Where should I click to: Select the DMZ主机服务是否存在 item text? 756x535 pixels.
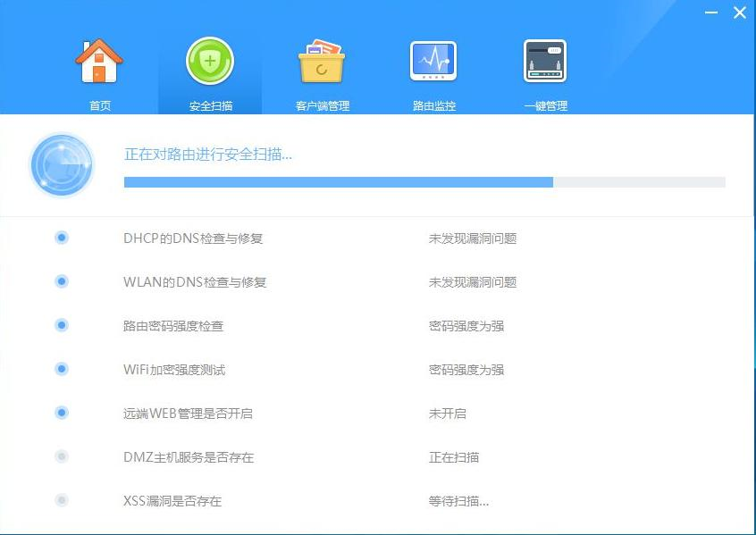coord(189,457)
